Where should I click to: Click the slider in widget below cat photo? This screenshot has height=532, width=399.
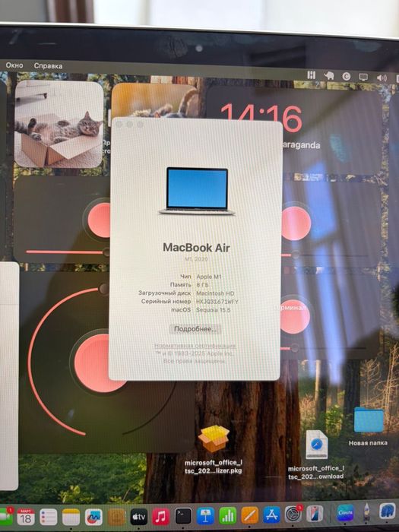pyautogui.click(x=68, y=252)
